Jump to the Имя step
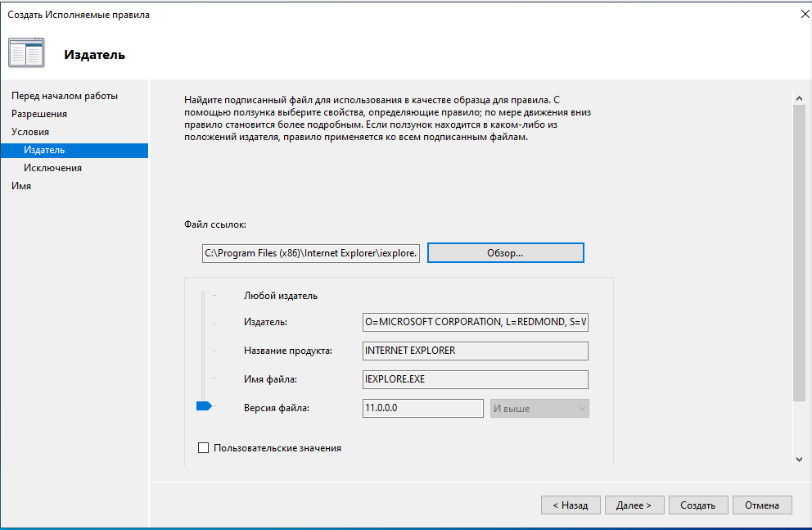This screenshot has width=812, height=530. click(21, 186)
